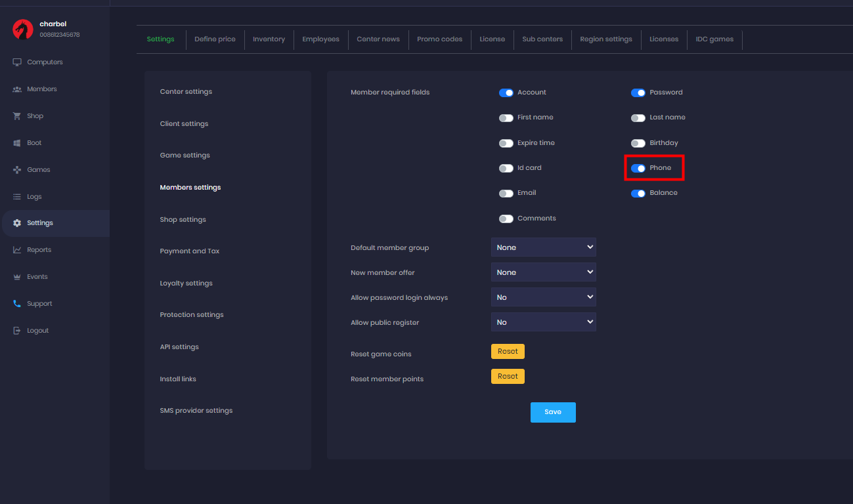The image size is (853, 504).
Task: Select Payment and Tax settings section
Action: pyautogui.click(x=190, y=251)
